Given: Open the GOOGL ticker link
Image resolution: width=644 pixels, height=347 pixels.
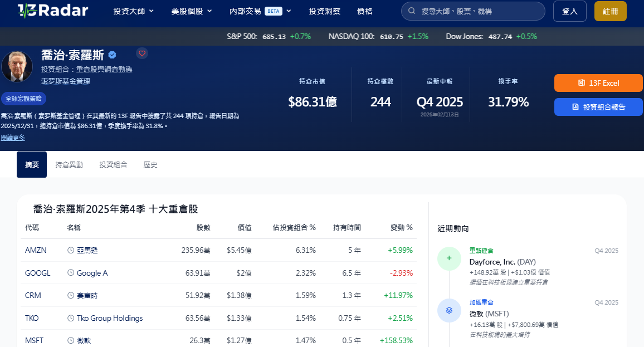Looking at the screenshot, I should tap(37, 273).
